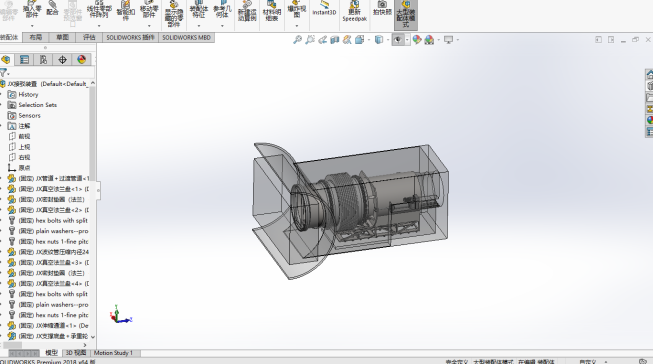Switch to Evaluate (评估) tab
Image resolution: width=653 pixels, height=364 pixels.
pyautogui.click(x=89, y=37)
